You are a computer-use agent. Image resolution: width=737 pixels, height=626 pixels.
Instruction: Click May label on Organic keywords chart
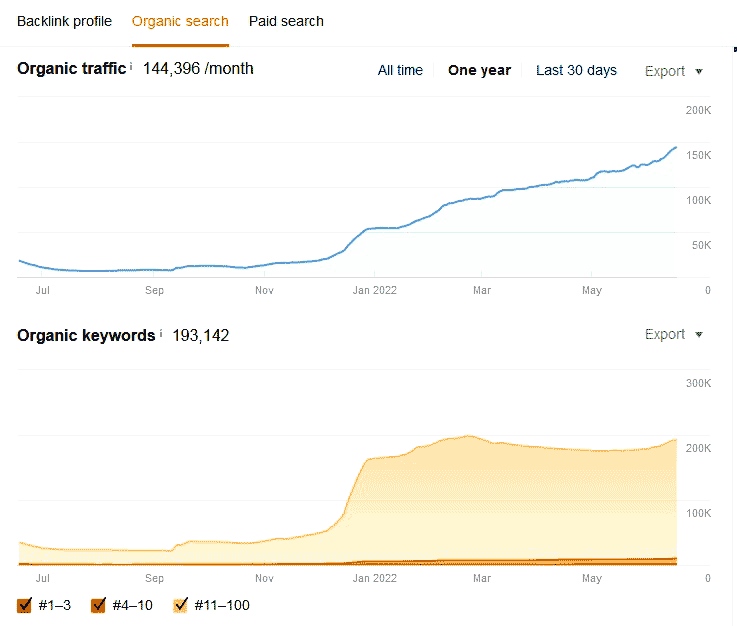coord(592,577)
